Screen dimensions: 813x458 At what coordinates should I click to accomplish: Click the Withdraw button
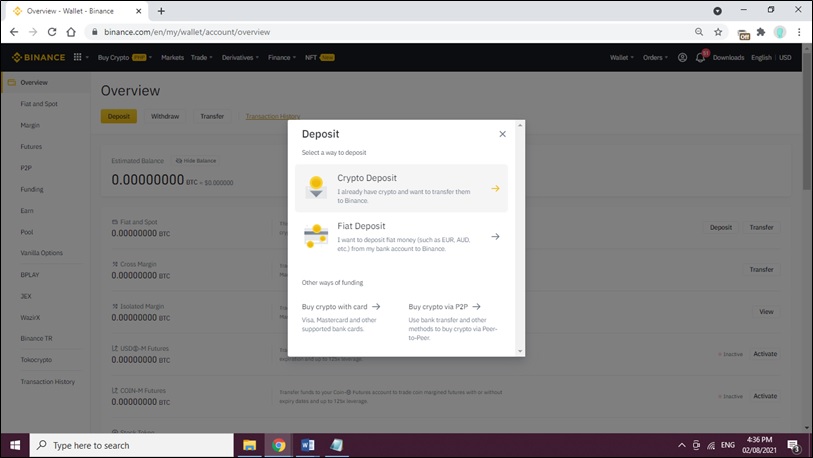[165, 116]
